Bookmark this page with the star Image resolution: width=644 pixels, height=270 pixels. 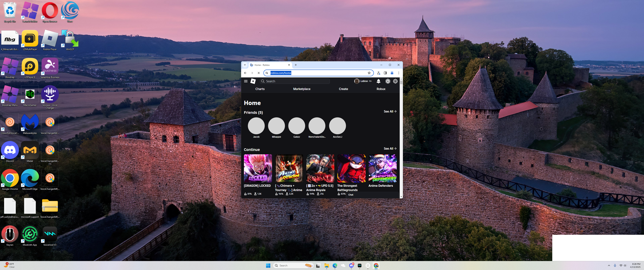pos(369,73)
